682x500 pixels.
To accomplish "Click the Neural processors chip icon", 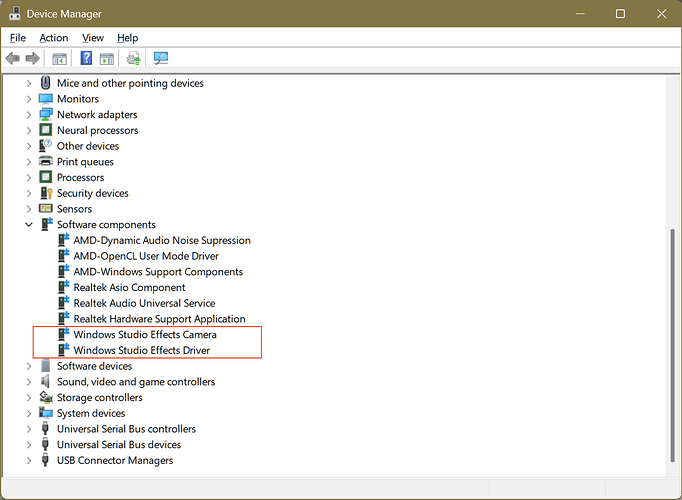I will coord(46,130).
